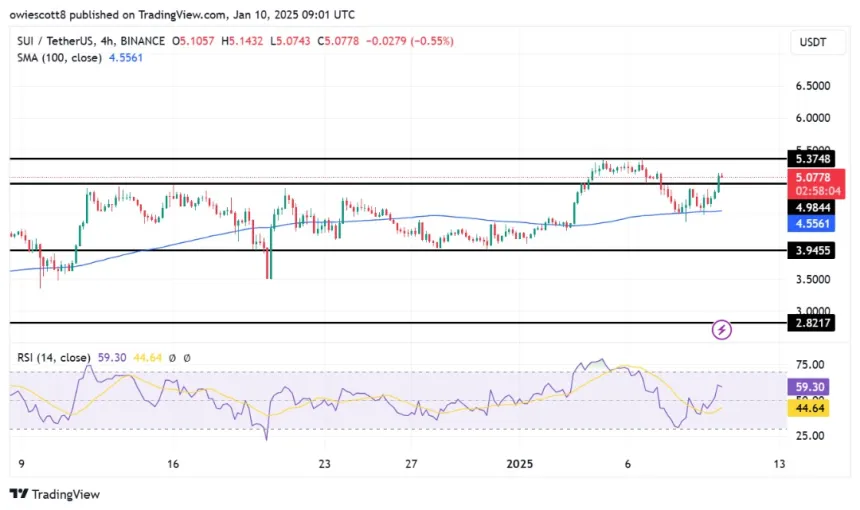860x510 pixels.
Task: Click the 3.9455 price level label
Action: click(x=811, y=250)
